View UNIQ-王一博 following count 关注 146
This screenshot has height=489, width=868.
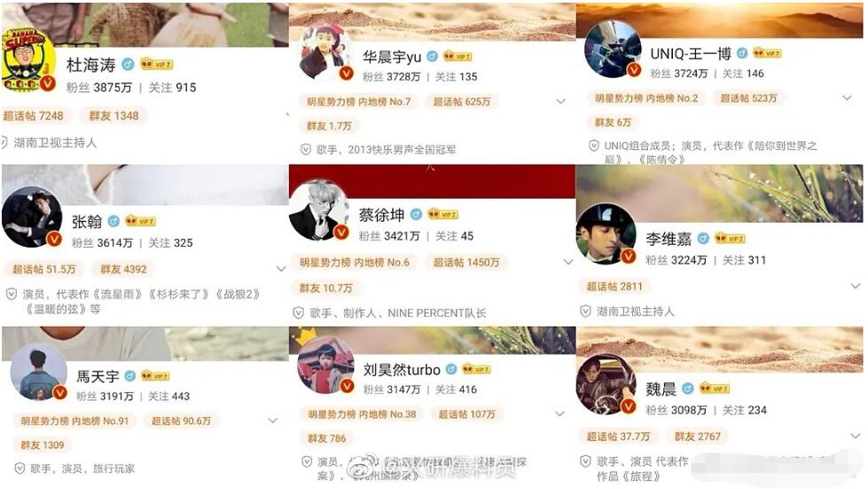click(743, 74)
